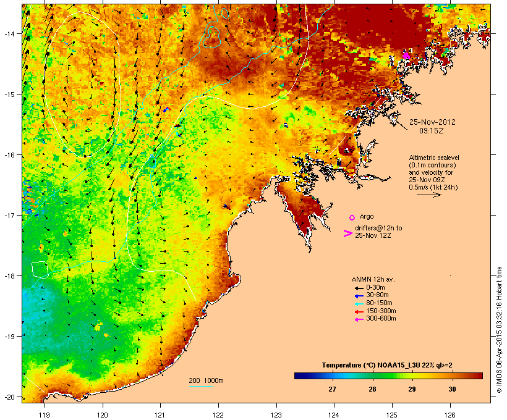
Task: Click the cyan 80-150m arrow icon
Action: coord(359,304)
